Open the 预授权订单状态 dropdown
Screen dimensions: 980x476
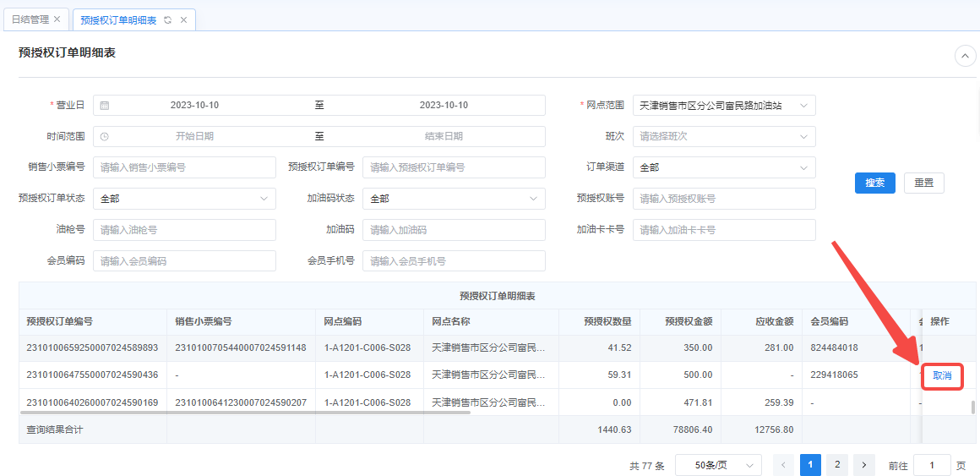(x=183, y=199)
